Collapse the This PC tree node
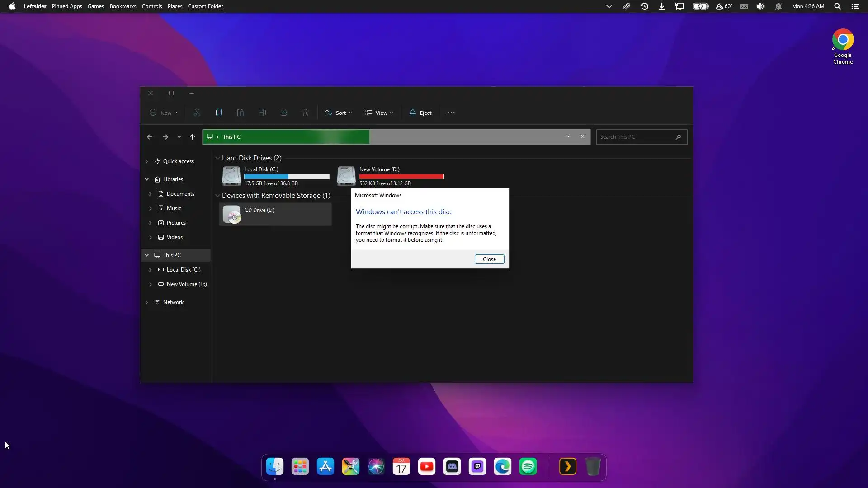868x488 pixels. point(147,255)
